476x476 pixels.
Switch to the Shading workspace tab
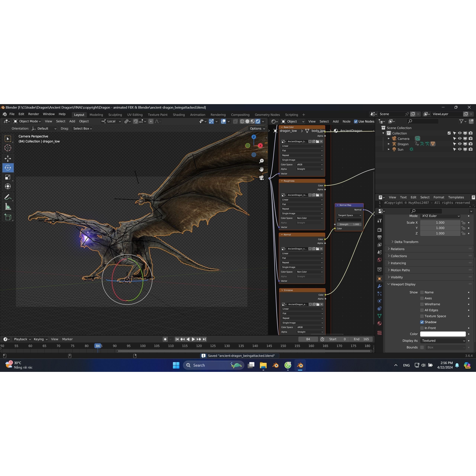coord(179,115)
